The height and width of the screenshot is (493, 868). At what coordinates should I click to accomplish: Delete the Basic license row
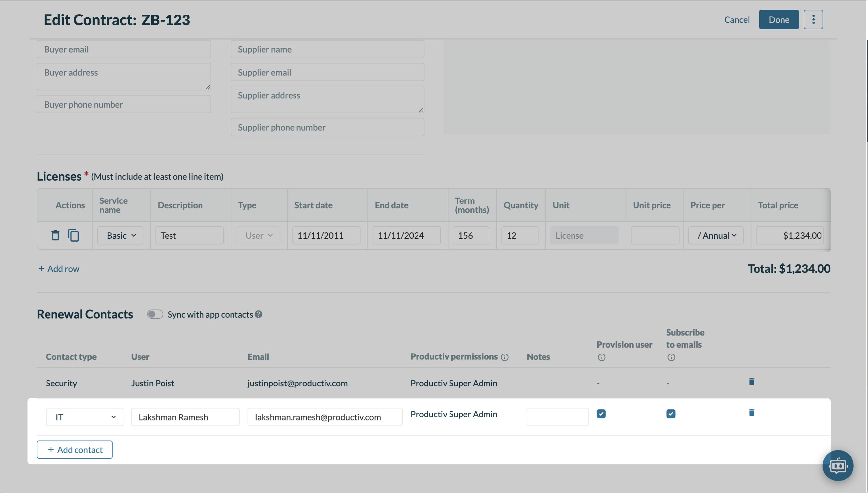[55, 235]
